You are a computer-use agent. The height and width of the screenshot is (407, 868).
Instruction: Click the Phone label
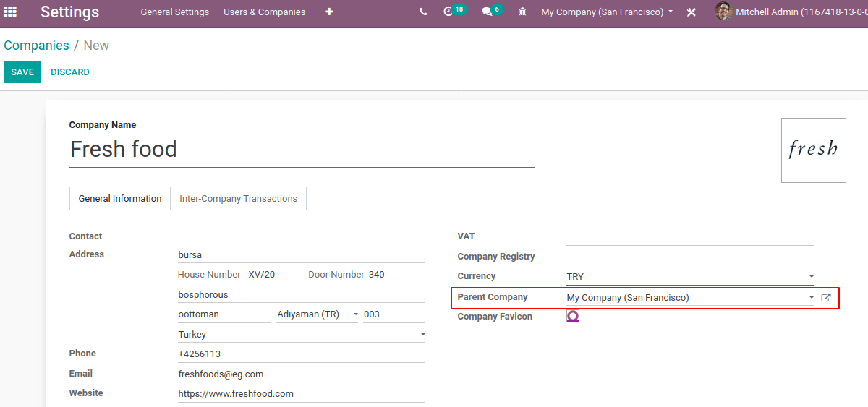point(82,354)
